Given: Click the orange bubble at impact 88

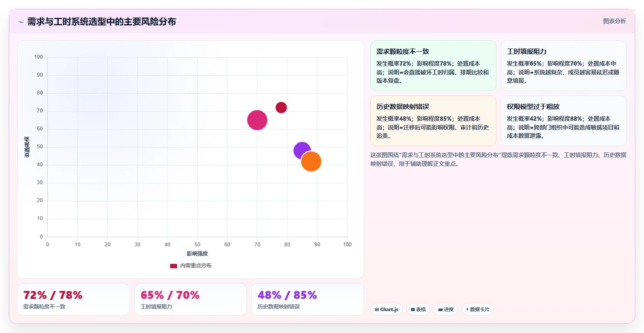Looking at the screenshot, I should (311, 161).
